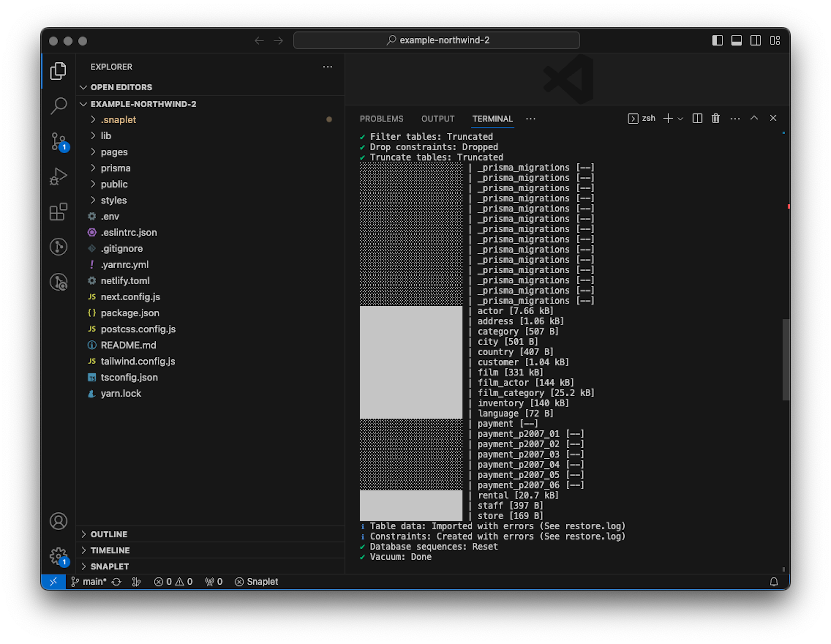Open the Explorer view in activity bar
The image size is (831, 644).
point(58,71)
